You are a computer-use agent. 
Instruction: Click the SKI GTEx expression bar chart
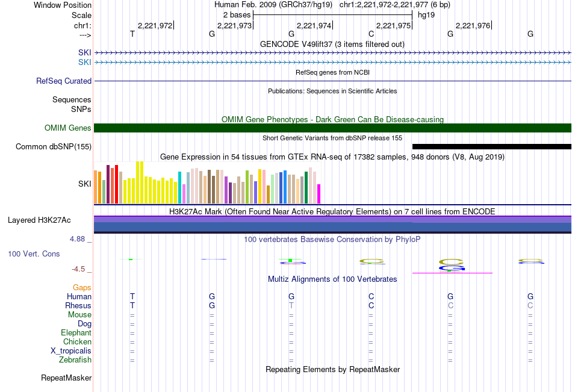pyautogui.click(x=207, y=182)
